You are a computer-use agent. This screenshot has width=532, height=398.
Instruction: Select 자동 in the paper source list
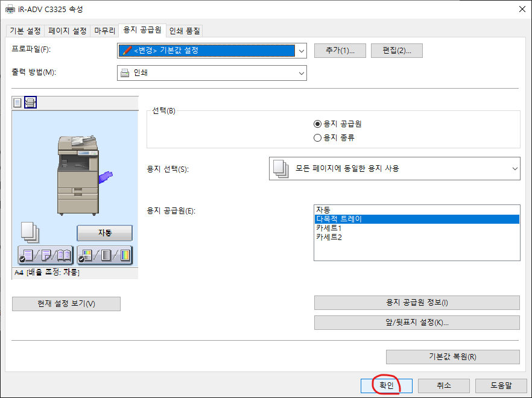point(323,210)
